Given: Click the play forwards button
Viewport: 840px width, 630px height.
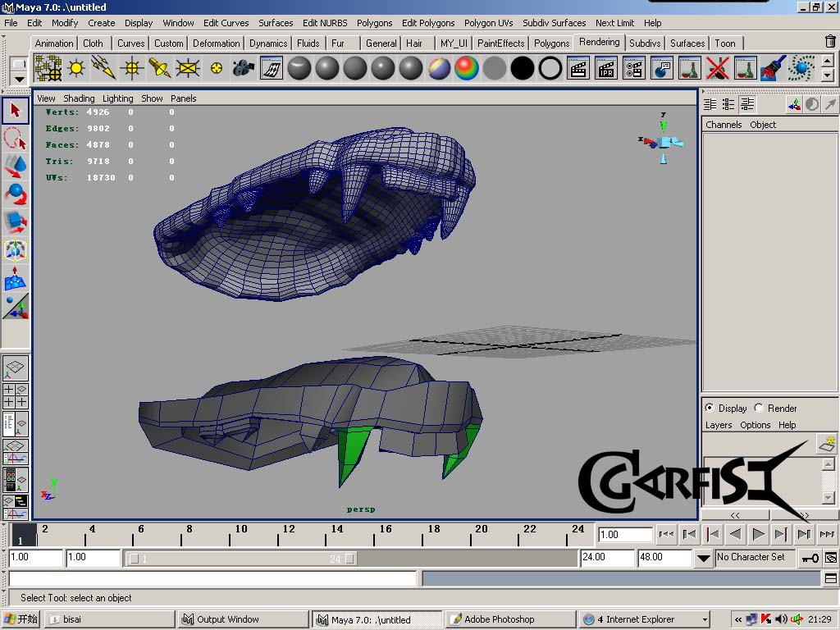Looking at the screenshot, I should [758, 534].
